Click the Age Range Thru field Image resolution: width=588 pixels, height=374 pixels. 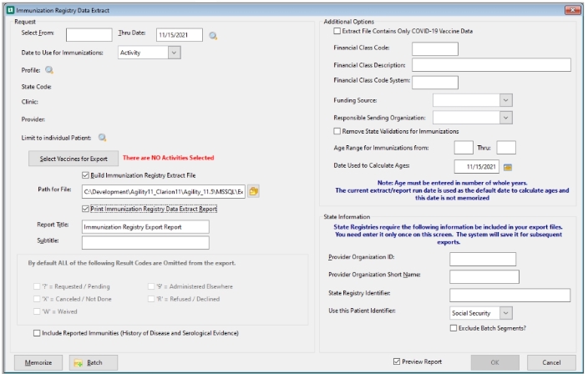(506, 147)
